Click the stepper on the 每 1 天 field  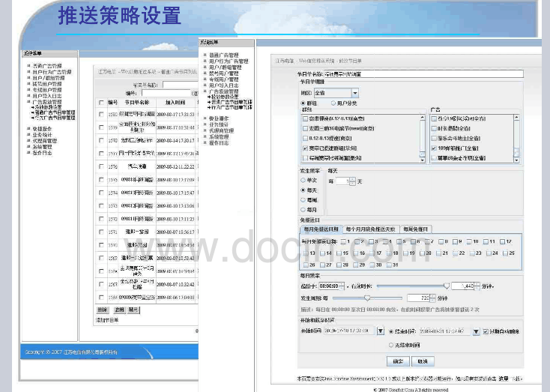(353, 181)
